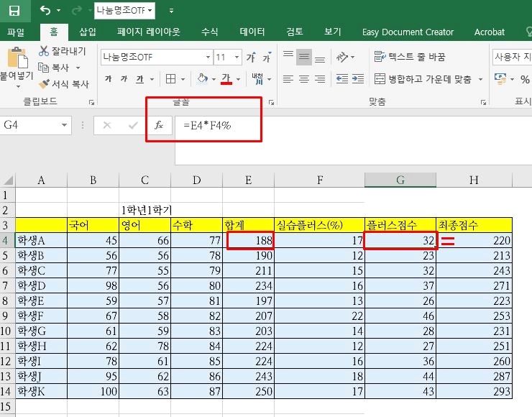Click the text Orientation icon
Viewport: 532px width, 417px height.
342,57
